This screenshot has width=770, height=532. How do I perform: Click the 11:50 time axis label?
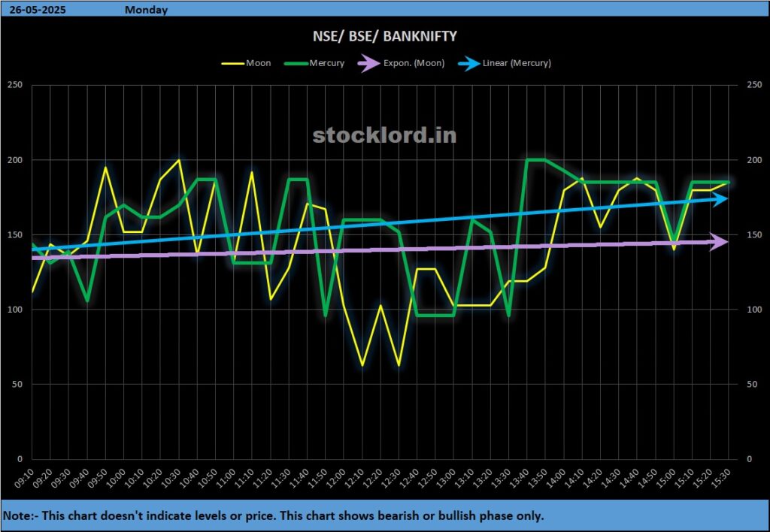(318, 478)
